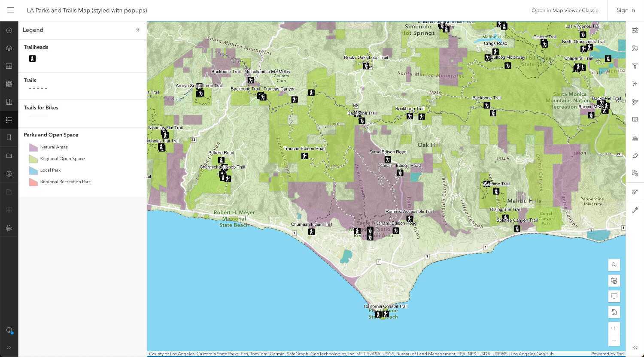Click the Natural Areas color swatch

(x=33, y=147)
